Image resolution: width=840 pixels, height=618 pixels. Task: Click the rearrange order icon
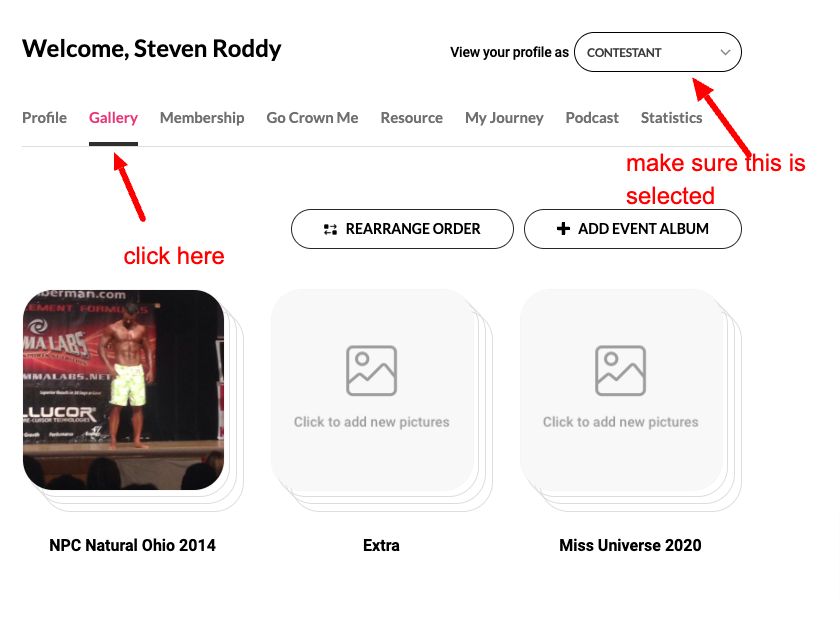[x=330, y=229]
